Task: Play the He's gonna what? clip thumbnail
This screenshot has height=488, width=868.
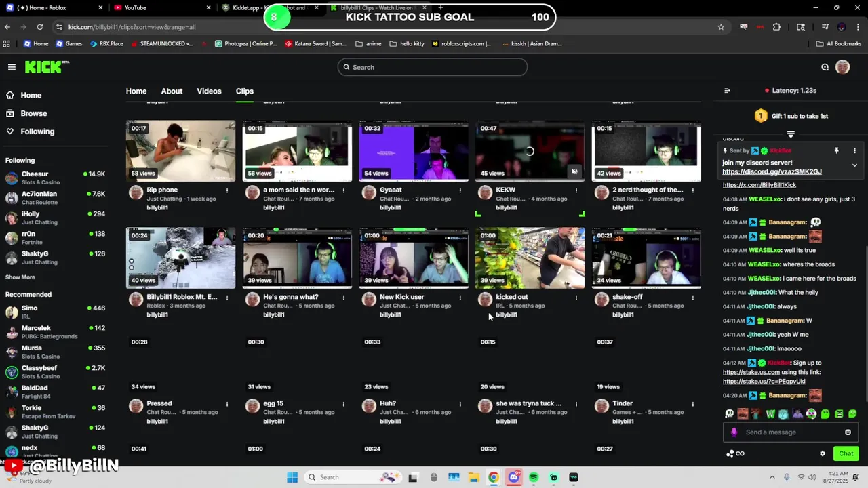Action: 297,258
